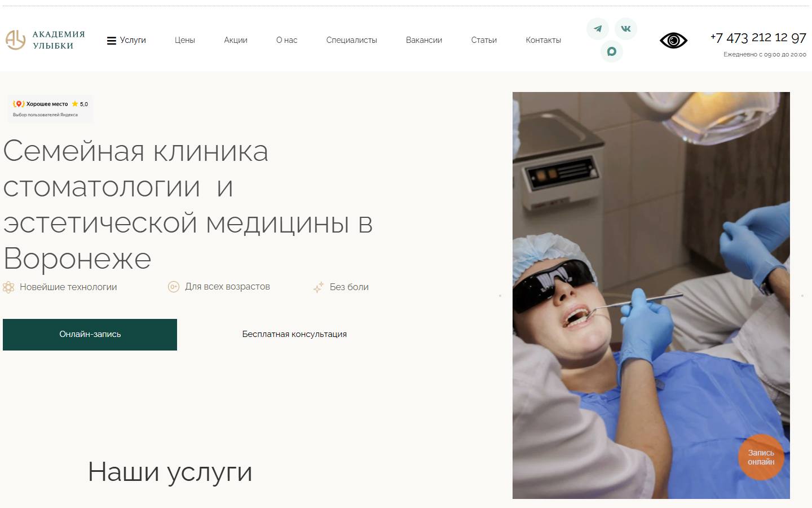Open the Статьи section
Image resolution: width=812 pixels, height=508 pixels.
pyautogui.click(x=484, y=40)
